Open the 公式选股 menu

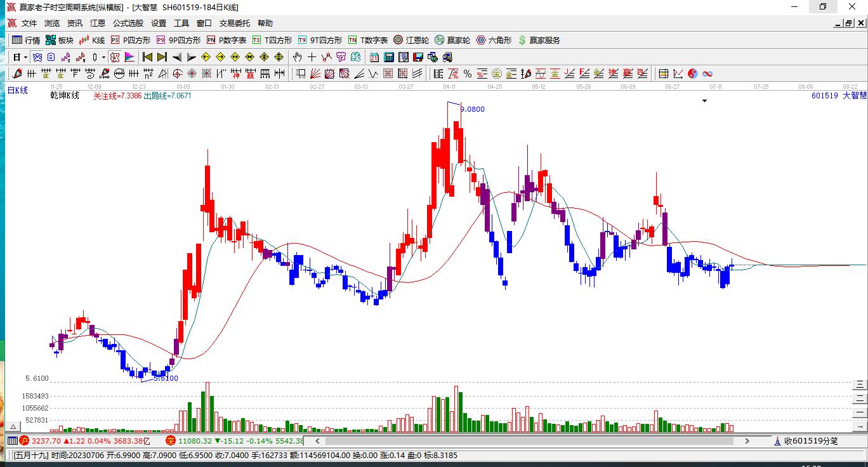[128, 23]
